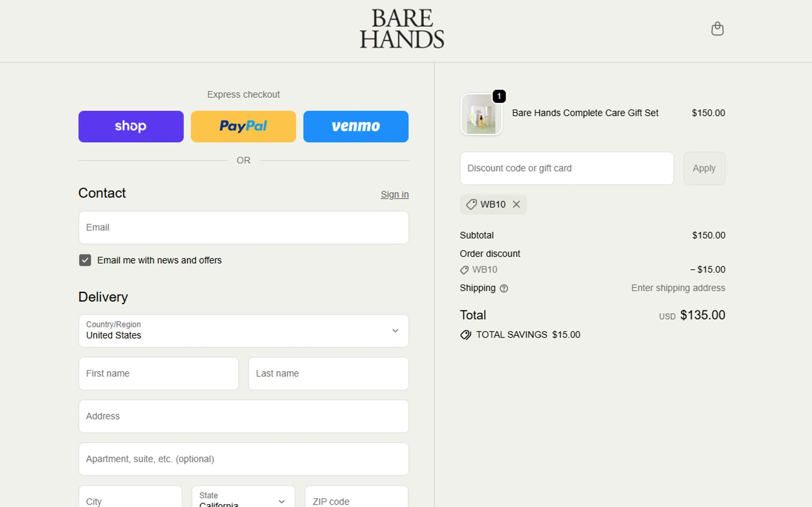
Task: Remove the WB10 discount code
Action: coord(516,204)
